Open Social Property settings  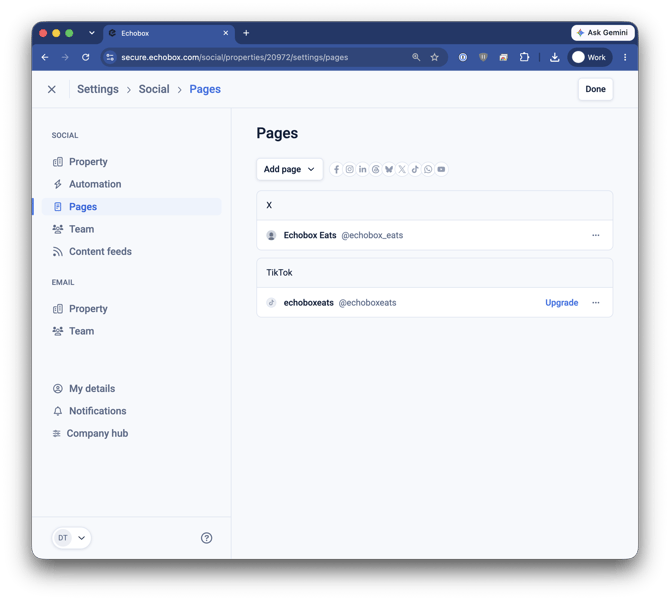pyautogui.click(x=80, y=162)
